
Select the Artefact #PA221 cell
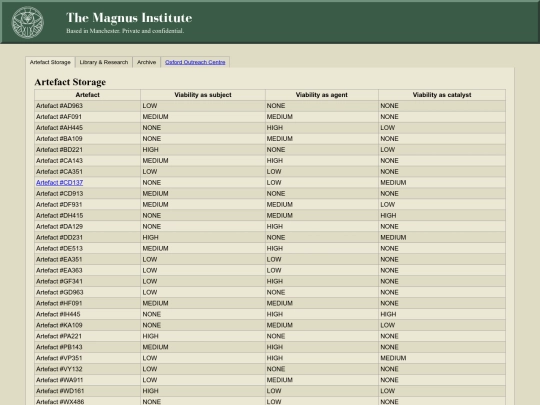pyautogui.click(x=87, y=336)
